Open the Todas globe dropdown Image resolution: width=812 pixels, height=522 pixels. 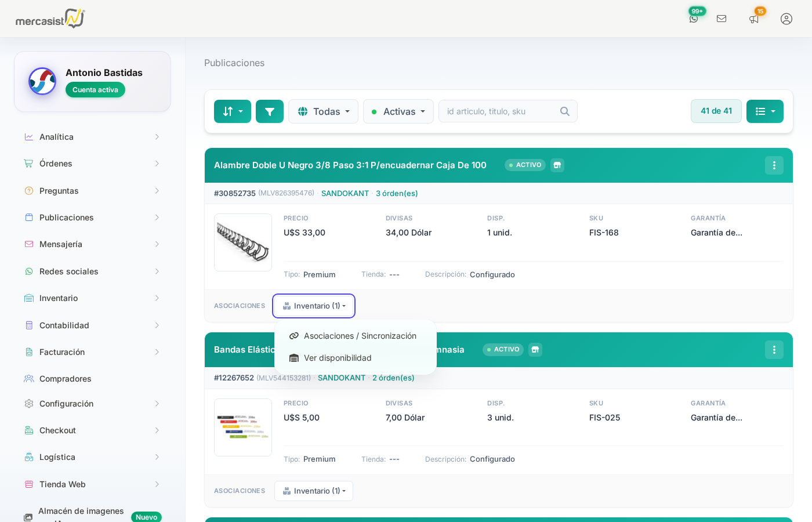(323, 111)
